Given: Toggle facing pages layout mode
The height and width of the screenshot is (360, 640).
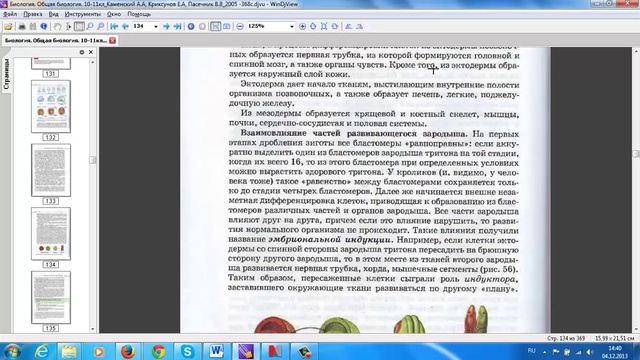Looking at the screenshot, I should coord(227,27).
